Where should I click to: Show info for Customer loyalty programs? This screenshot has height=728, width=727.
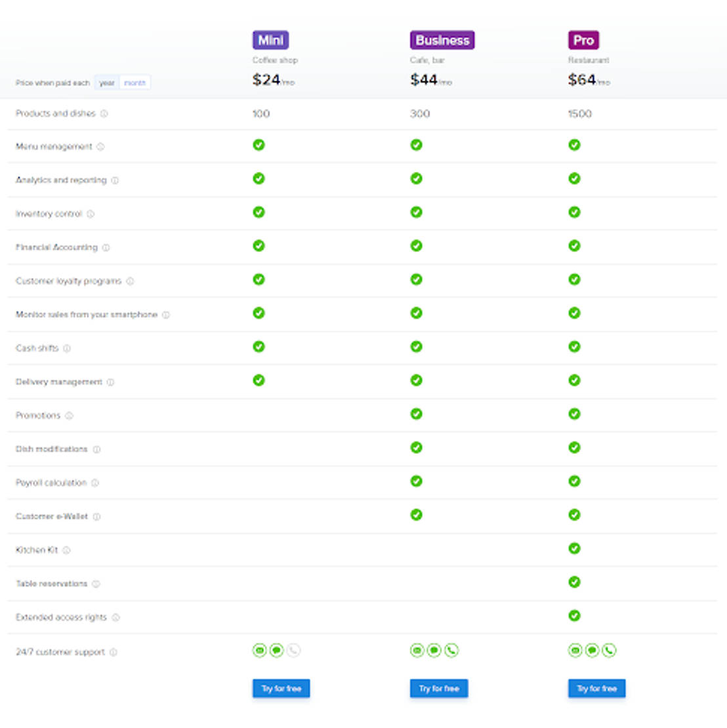click(x=130, y=281)
